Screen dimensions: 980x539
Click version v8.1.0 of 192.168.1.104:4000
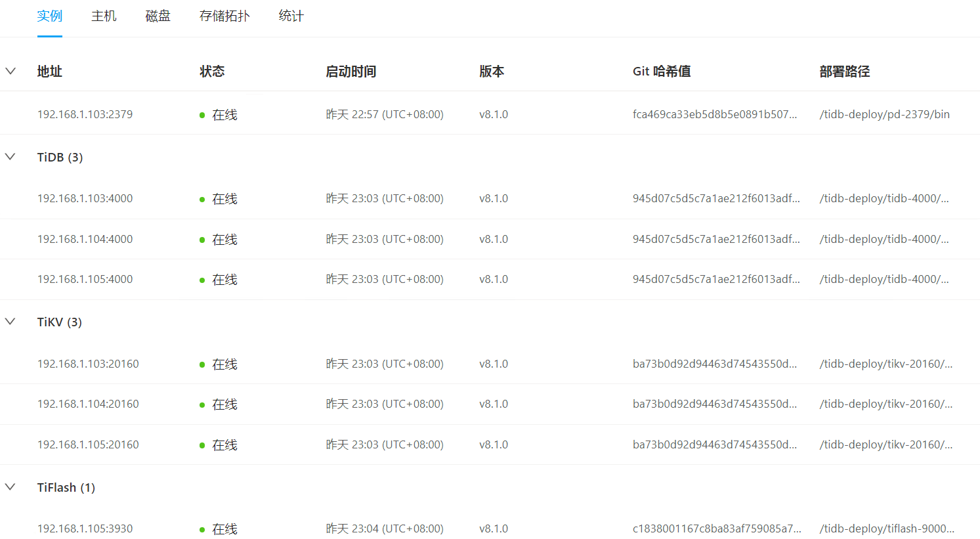click(x=494, y=239)
